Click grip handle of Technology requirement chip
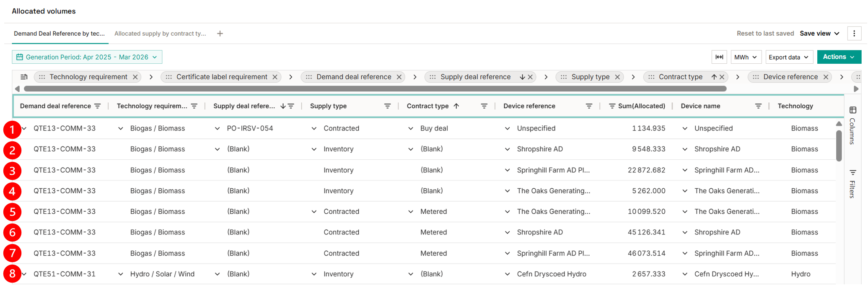 pyautogui.click(x=42, y=77)
